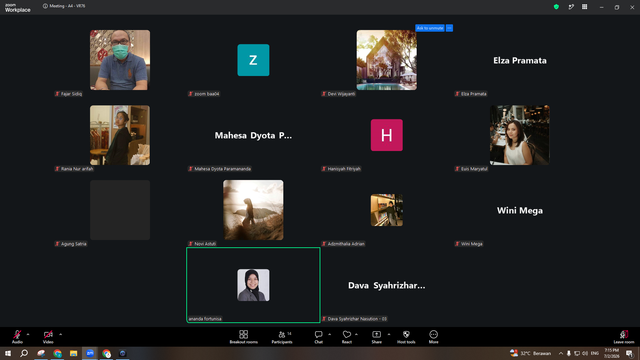Image resolution: width=640 pixels, height=360 pixels.
Task: Open the Windows notification center icon
Action: pyautogui.click(x=629, y=353)
